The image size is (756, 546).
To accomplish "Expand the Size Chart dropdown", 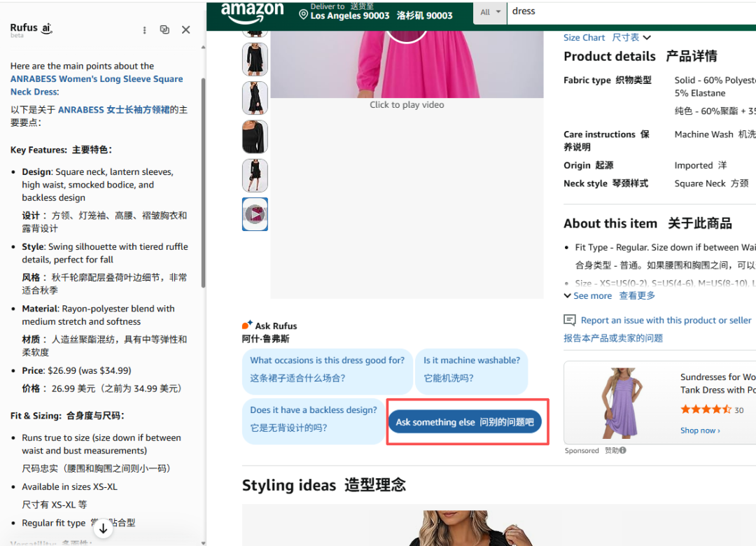I will pos(607,38).
